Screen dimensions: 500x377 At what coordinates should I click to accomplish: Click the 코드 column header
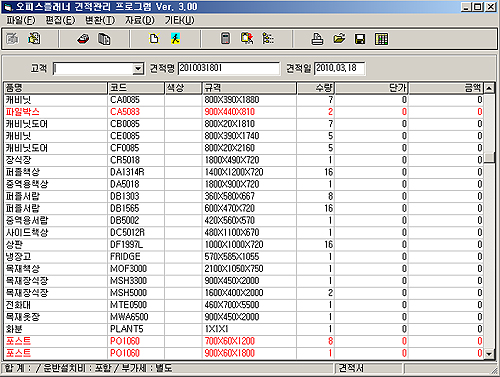click(x=136, y=88)
